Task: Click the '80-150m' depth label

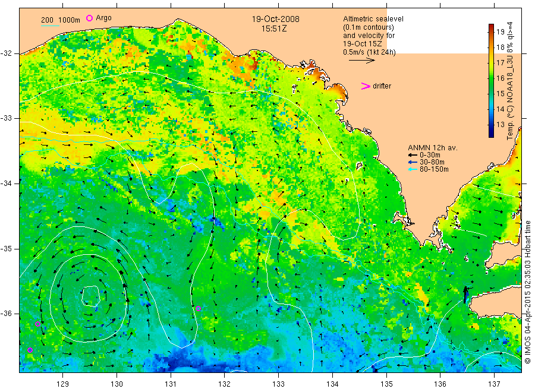Action: click(x=434, y=169)
